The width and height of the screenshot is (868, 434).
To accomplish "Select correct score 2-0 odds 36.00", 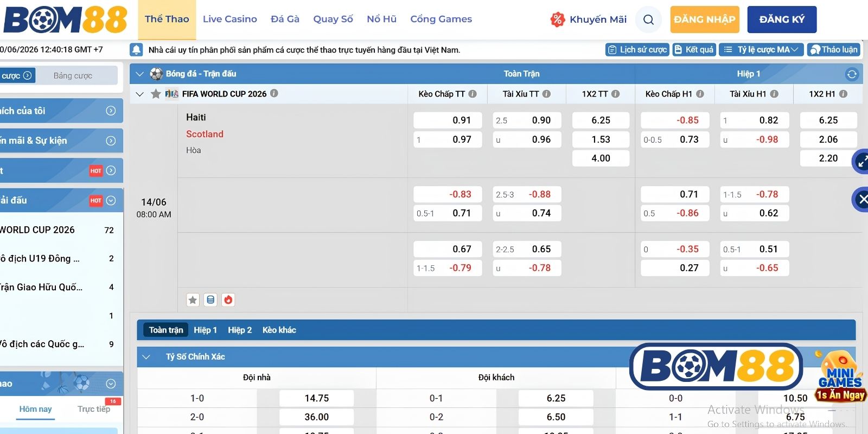I will pos(316,417).
